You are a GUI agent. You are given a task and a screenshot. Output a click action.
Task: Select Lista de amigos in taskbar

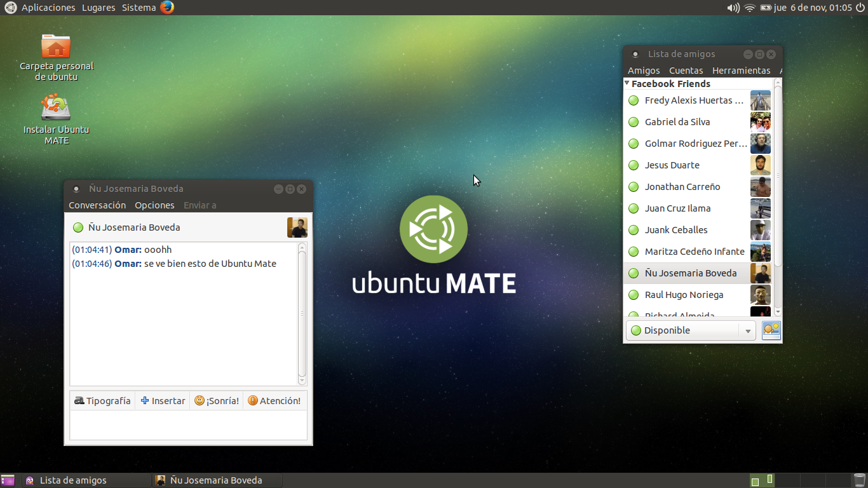pyautogui.click(x=86, y=480)
